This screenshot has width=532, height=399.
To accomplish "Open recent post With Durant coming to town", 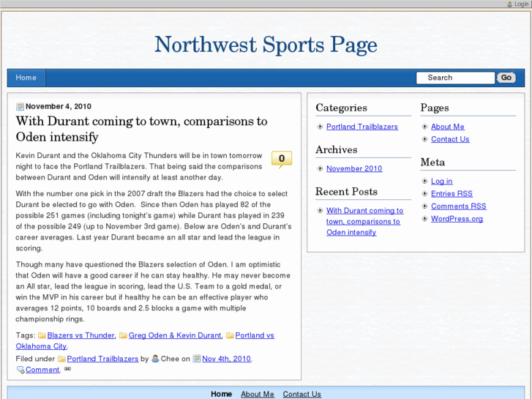I will (364, 221).
